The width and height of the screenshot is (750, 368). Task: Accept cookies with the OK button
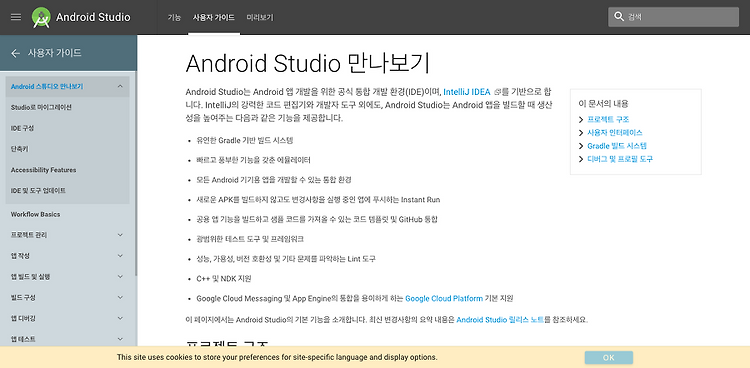click(x=608, y=357)
